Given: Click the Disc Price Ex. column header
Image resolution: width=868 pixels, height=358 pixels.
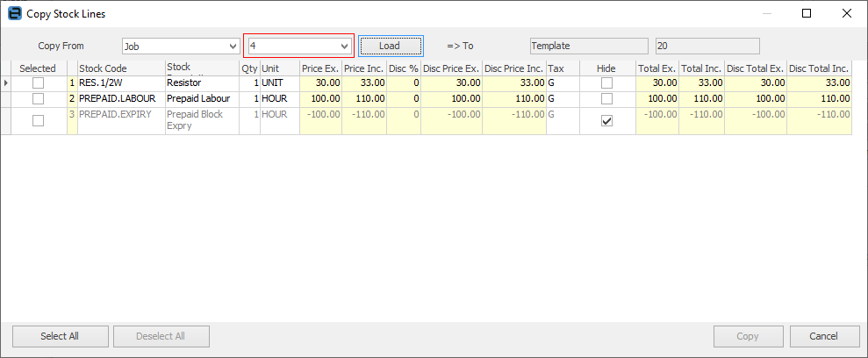Looking at the screenshot, I should point(451,68).
